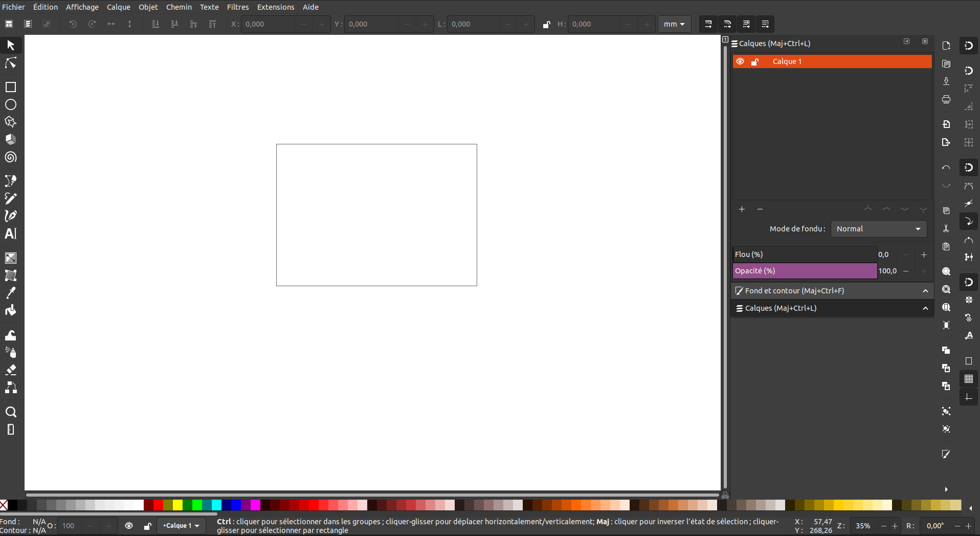Toggle lock on Calque 1 layer
980x536 pixels.
point(755,61)
